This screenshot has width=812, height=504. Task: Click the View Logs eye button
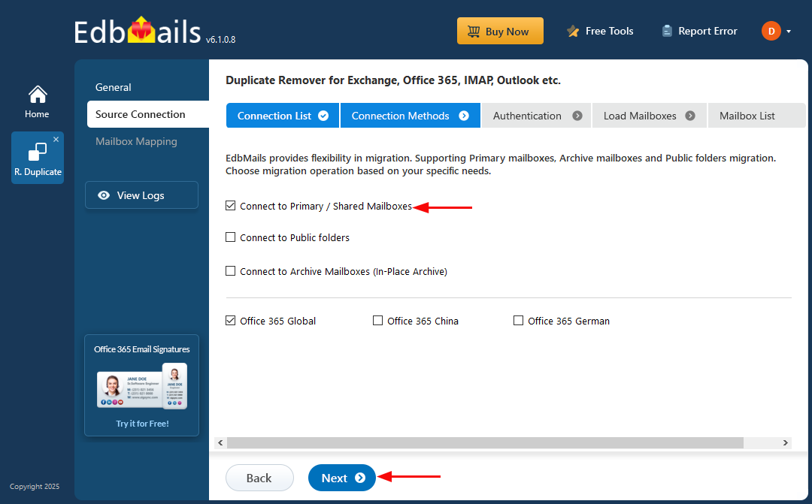point(141,195)
